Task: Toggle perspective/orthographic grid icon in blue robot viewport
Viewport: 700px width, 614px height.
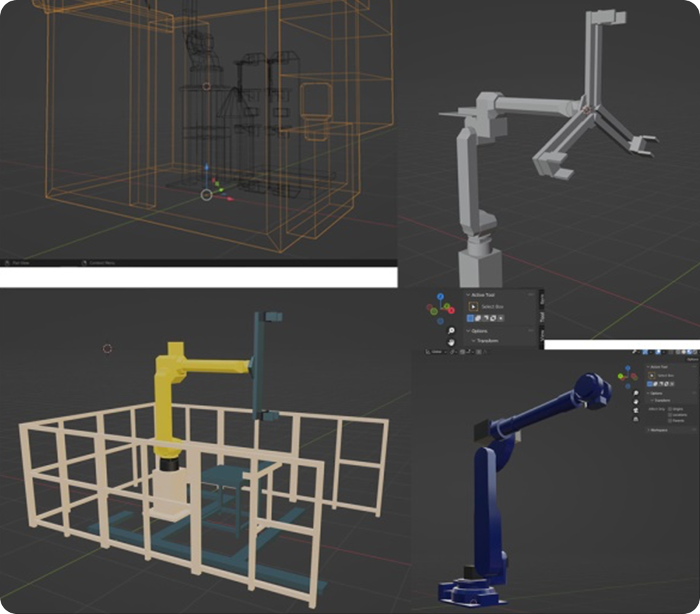Action: pos(636,419)
